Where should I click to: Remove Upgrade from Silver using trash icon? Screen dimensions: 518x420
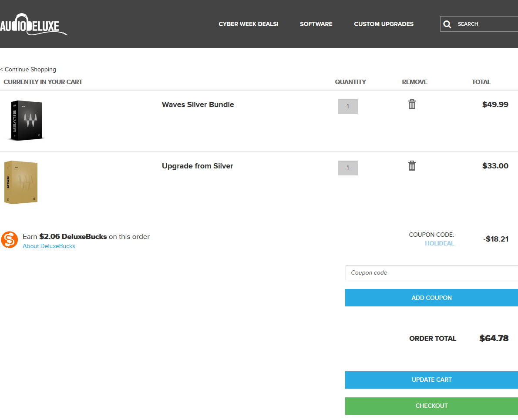click(412, 166)
